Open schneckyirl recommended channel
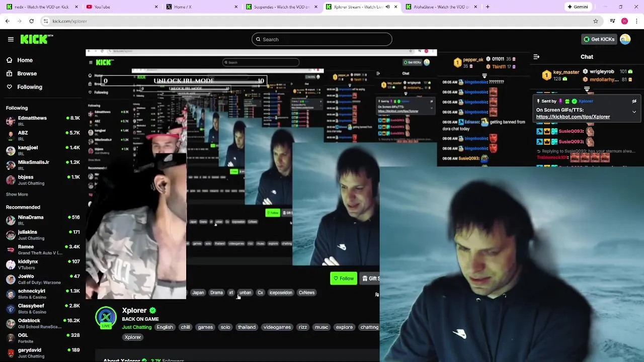 [43, 294]
